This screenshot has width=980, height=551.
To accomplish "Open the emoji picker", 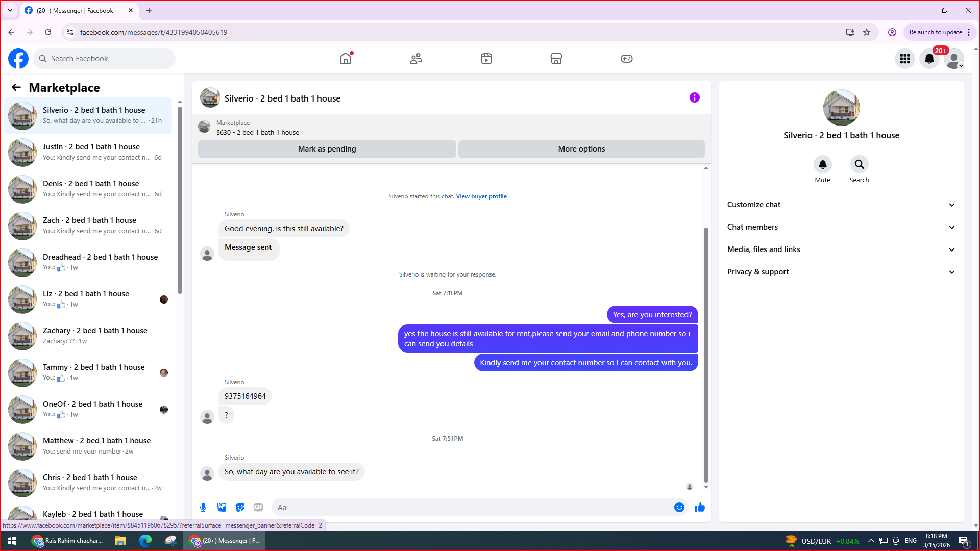I will 679,507.
